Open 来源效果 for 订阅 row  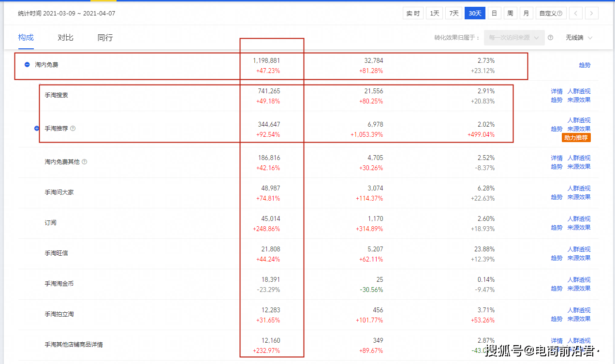(579, 228)
